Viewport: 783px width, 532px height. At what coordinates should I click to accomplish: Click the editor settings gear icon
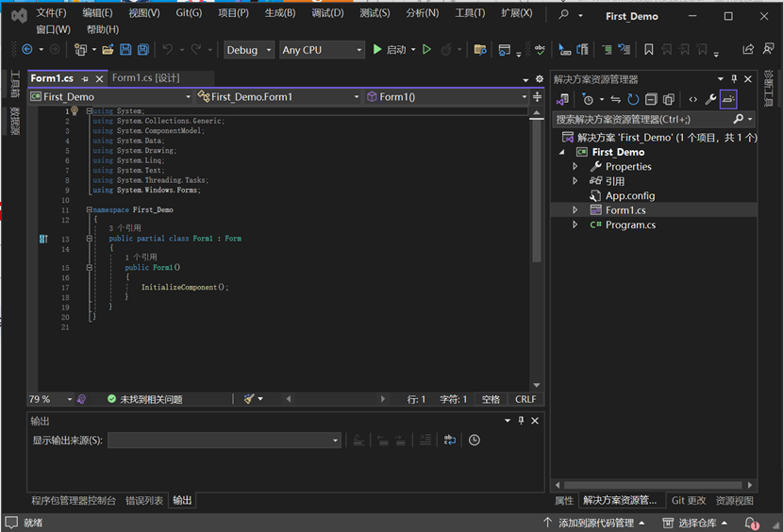click(540, 79)
